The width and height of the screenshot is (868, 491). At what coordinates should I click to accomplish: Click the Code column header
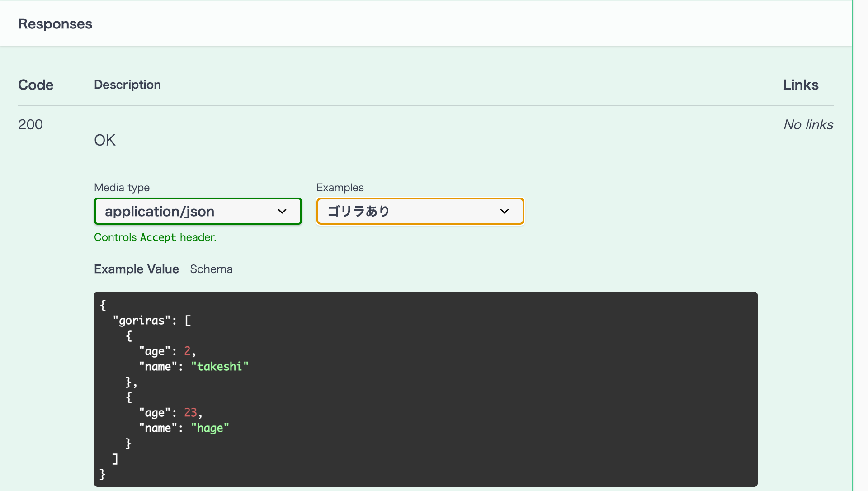[x=36, y=85]
